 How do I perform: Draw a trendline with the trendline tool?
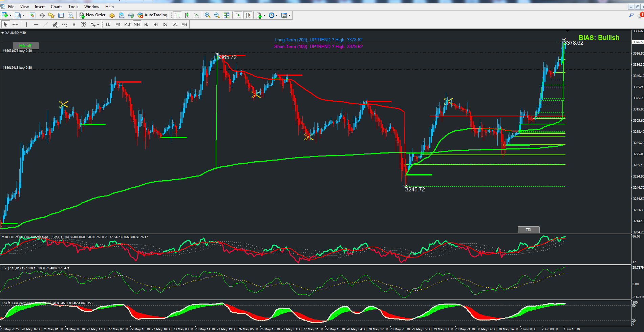point(46,24)
